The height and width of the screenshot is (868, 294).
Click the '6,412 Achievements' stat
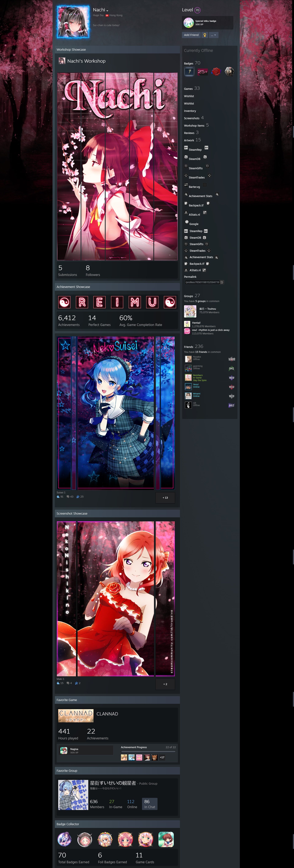coord(69,320)
